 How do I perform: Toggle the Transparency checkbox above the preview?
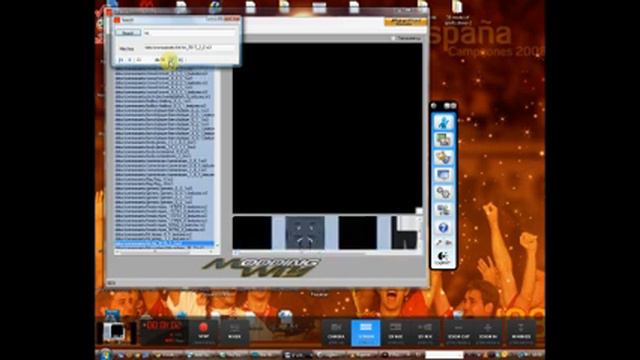tap(393, 38)
